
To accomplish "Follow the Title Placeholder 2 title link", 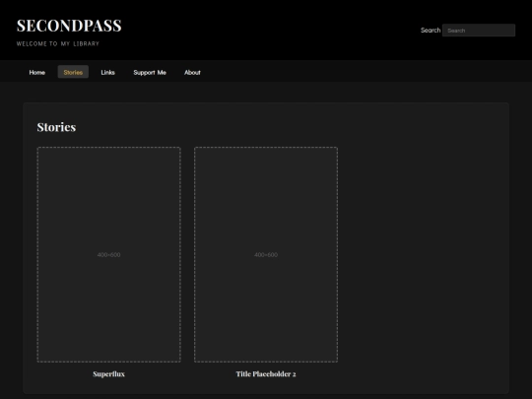I will click(x=266, y=374).
